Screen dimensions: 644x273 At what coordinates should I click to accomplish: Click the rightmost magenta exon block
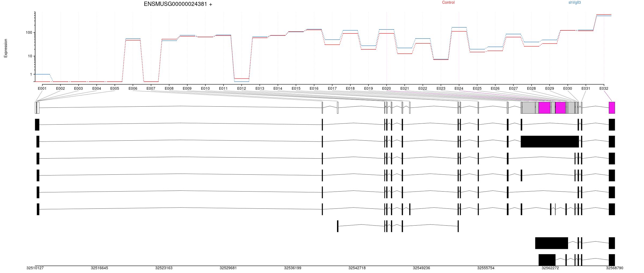(x=612, y=108)
